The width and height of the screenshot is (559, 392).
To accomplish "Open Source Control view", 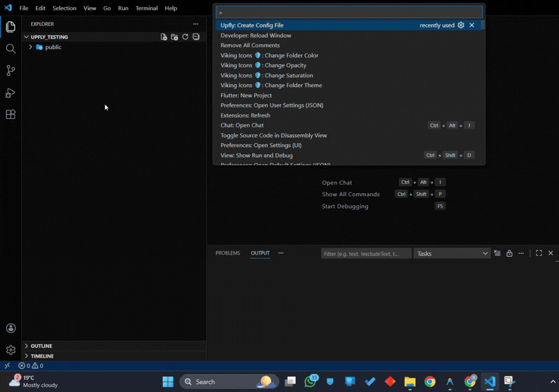I will [10, 71].
